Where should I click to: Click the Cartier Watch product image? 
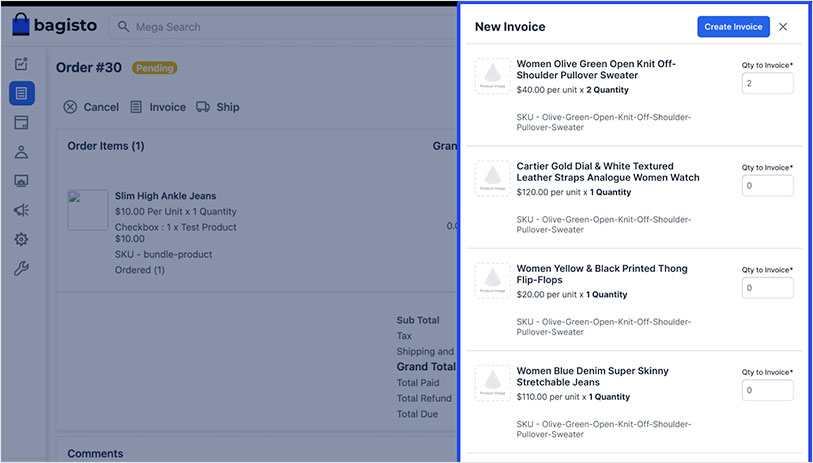point(493,178)
